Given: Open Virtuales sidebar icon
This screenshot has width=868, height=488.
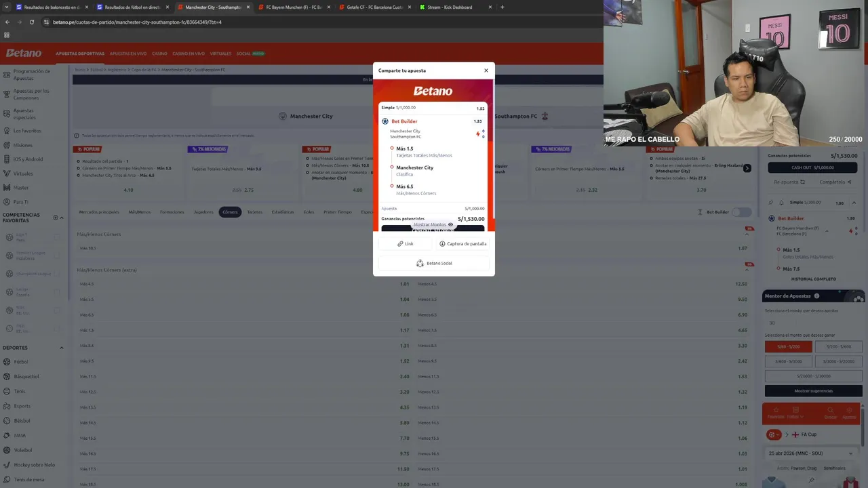Looking at the screenshot, I should [7, 174].
